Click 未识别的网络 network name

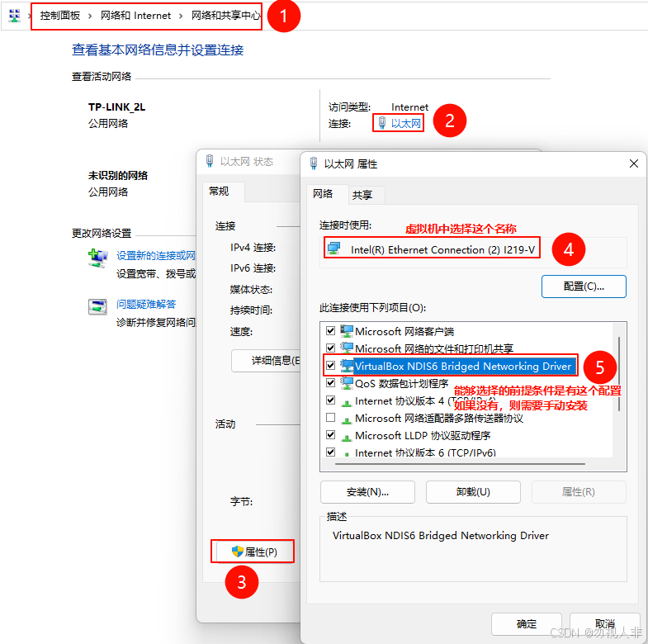118,175
